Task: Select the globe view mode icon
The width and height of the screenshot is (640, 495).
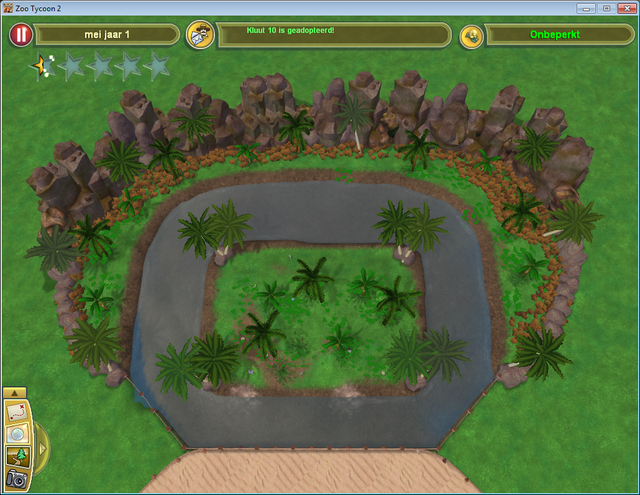Action: coord(18,434)
